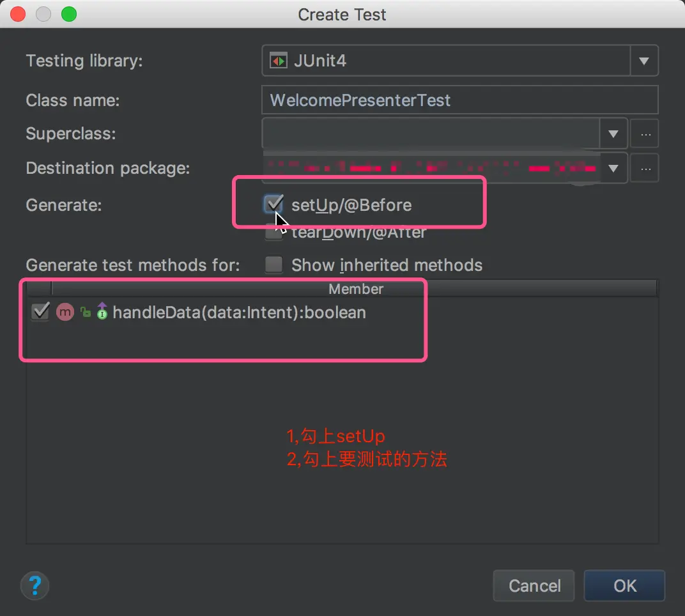
Task: Toggle the setUp/@Before checkbox
Action: (x=274, y=204)
